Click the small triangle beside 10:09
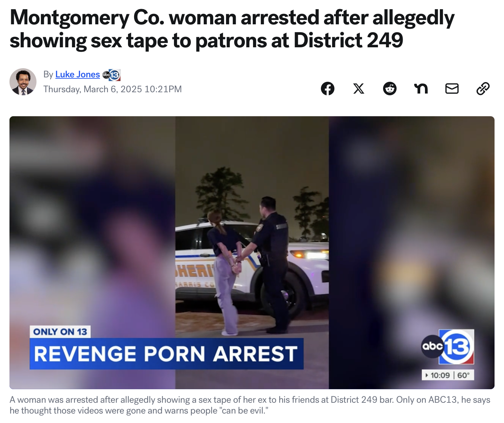This screenshot has height=423, width=504. [427, 375]
